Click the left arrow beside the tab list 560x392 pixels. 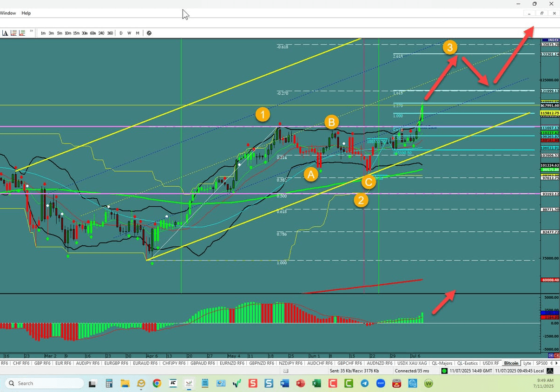[551, 363]
